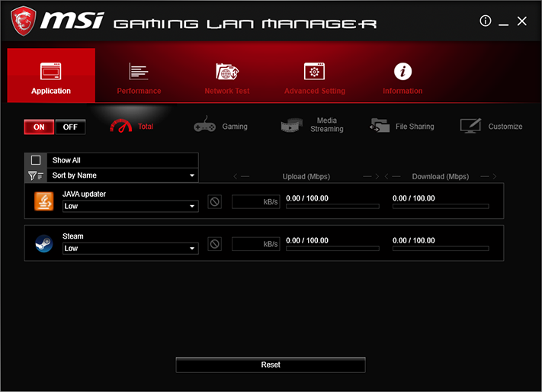Go to the Advanced Setting tab
The height and width of the screenshot is (392, 542).
click(x=315, y=78)
